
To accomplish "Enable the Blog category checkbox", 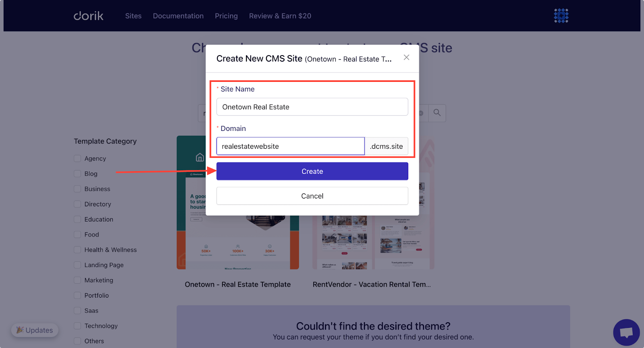I will (77, 174).
